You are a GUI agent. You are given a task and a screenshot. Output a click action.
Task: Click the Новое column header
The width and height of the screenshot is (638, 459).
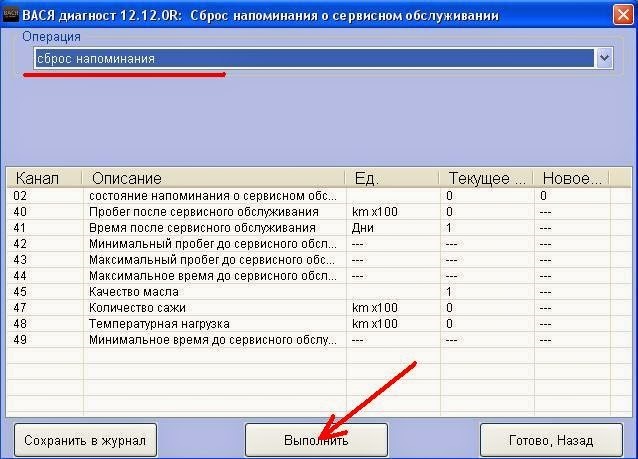pyautogui.click(x=572, y=178)
